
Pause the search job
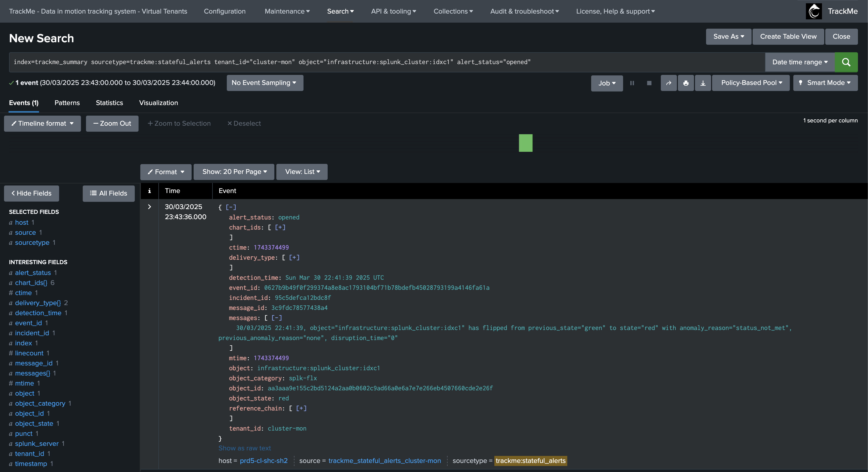[632, 83]
